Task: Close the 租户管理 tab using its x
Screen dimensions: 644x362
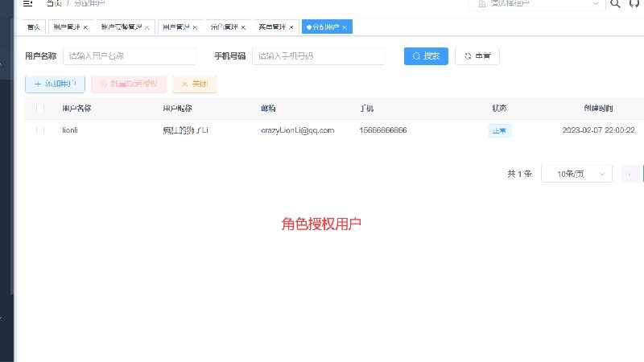Action: coord(85,27)
